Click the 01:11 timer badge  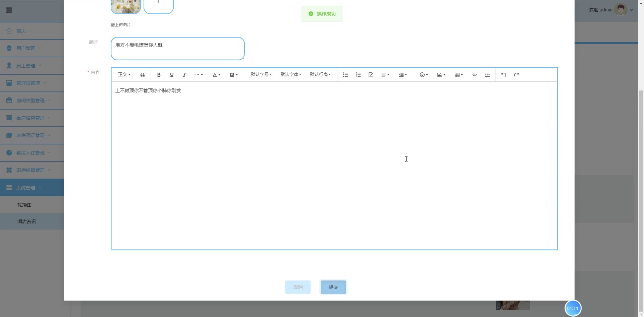click(573, 308)
